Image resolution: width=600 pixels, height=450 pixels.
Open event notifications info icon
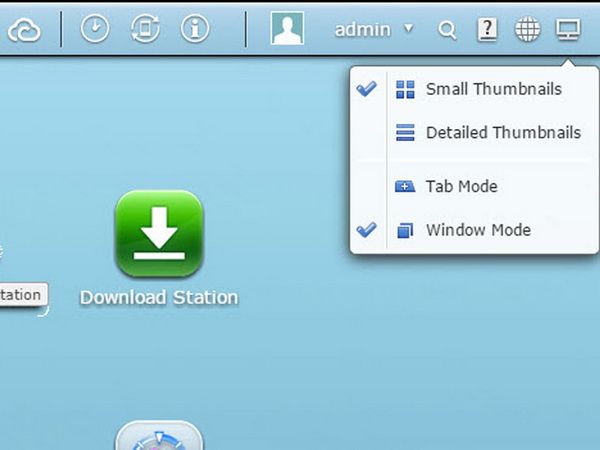[195, 28]
